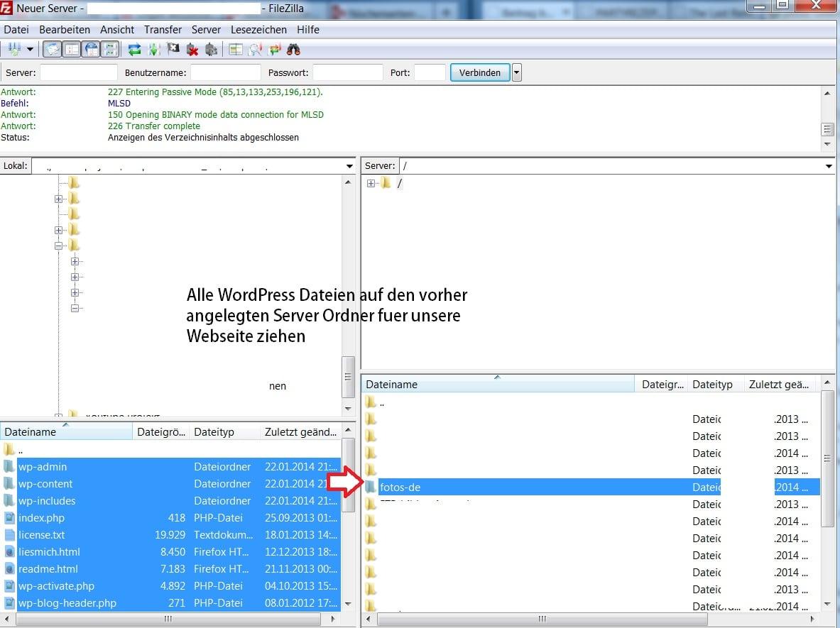Click the license.txt file icon
This screenshot has height=628, width=840.
pos(9,535)
